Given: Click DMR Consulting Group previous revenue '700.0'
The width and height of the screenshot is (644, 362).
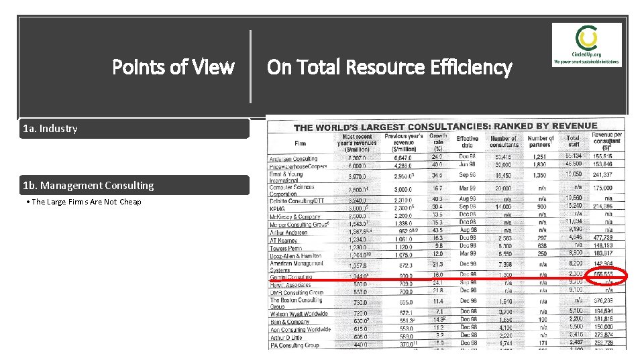Looking at the screenshot, I should point(406,292).
